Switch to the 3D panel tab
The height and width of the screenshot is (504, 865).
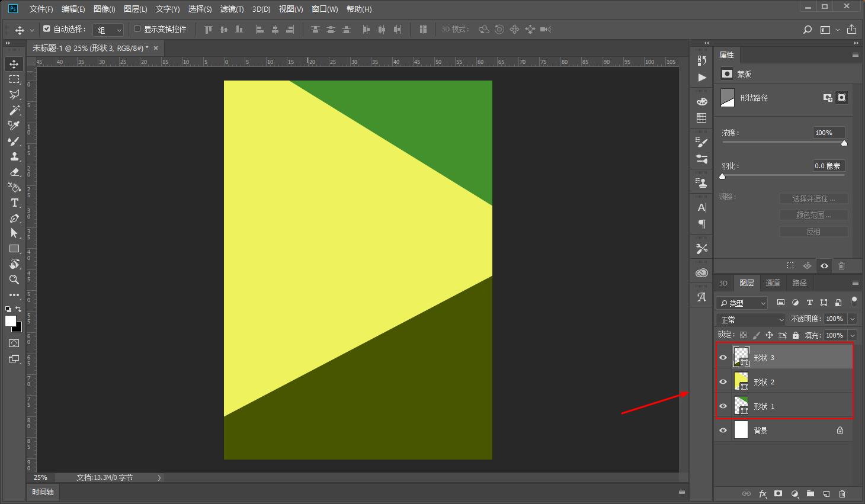coord(723,283)
